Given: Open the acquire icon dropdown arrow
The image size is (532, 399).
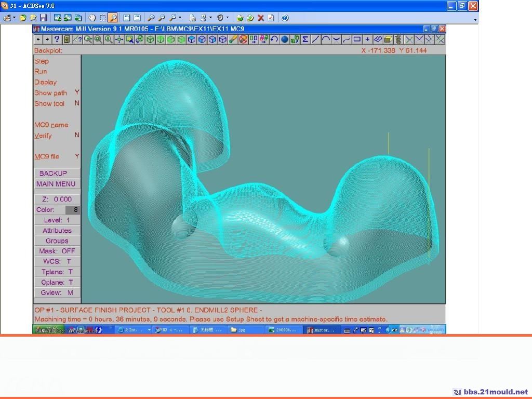Looking at the screenshot, I should click(x=14, y=18).
